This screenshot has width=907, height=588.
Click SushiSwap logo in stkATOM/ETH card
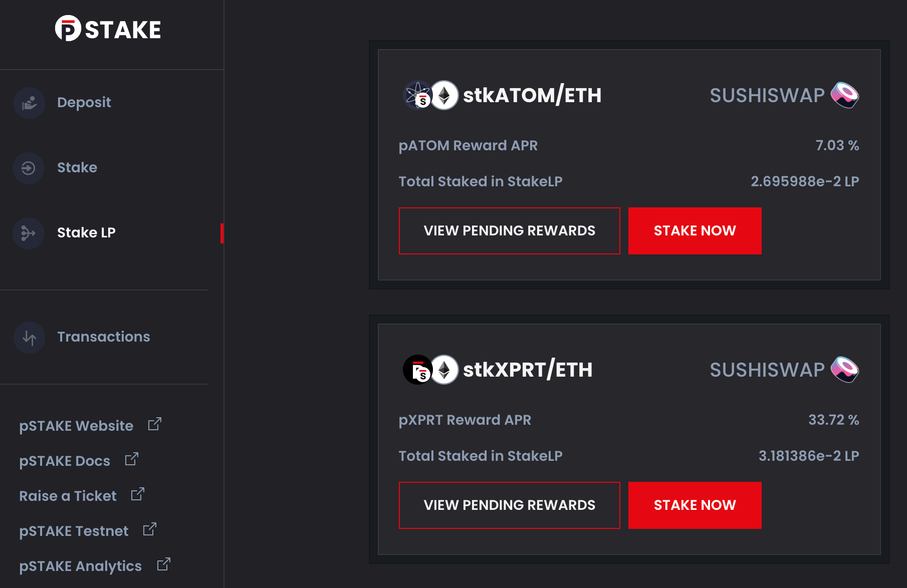[x=845, y=95]
